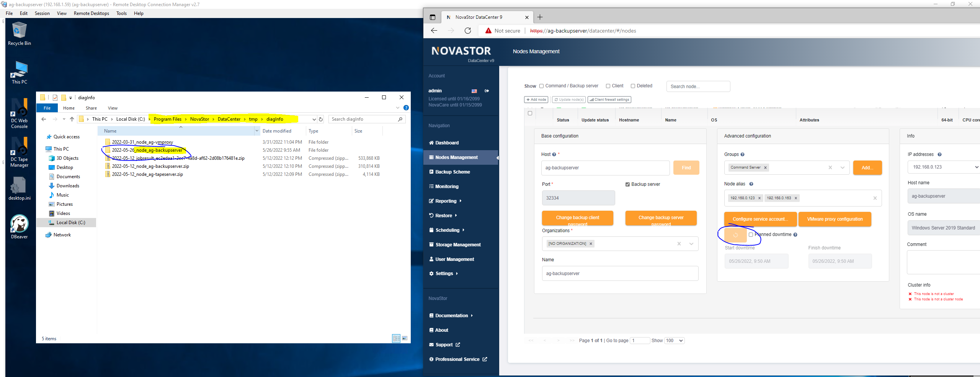The height and width of the screenshot is (377, 980).
Task: Switch Explorer to large icons view
Action: coord(405,338)
